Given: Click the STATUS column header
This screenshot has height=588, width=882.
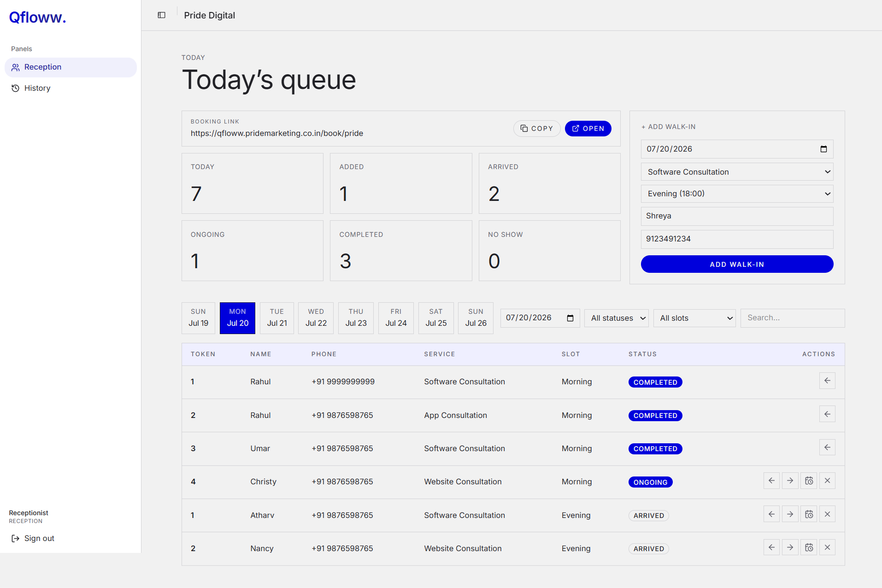Looking at the screenshot, I should pos(642,354).
